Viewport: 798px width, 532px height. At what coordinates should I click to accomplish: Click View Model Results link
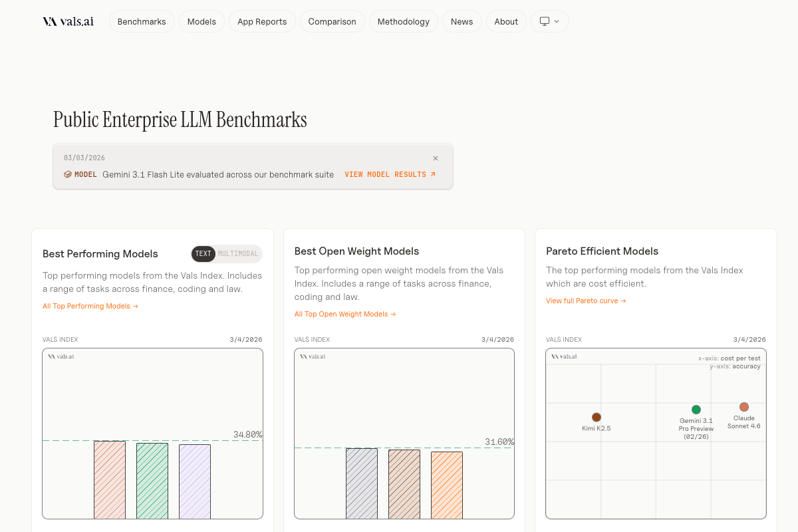coord(390,174)
